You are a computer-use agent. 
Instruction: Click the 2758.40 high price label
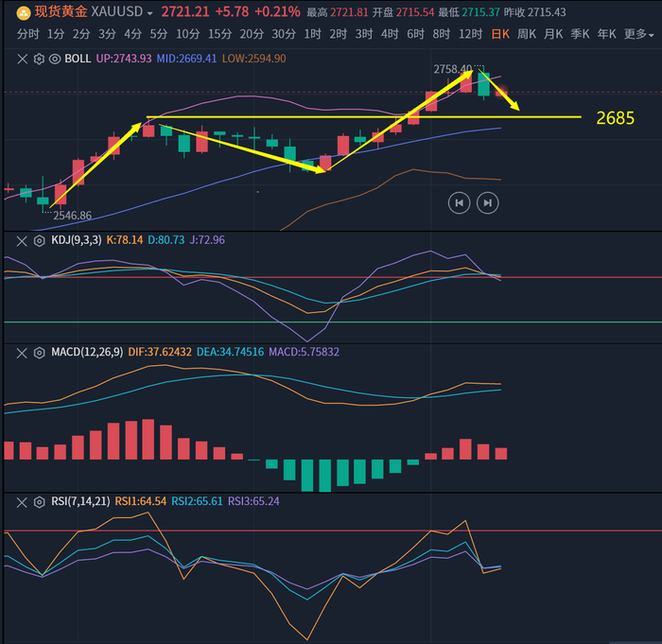pyautogui.click(x=453, y=69)
